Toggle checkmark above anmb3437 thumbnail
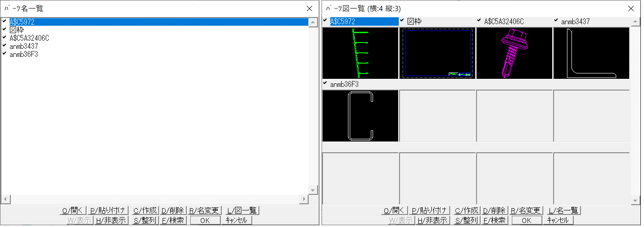Image resolution: width=644 pixels, height=227 pixels. [556, 21]
